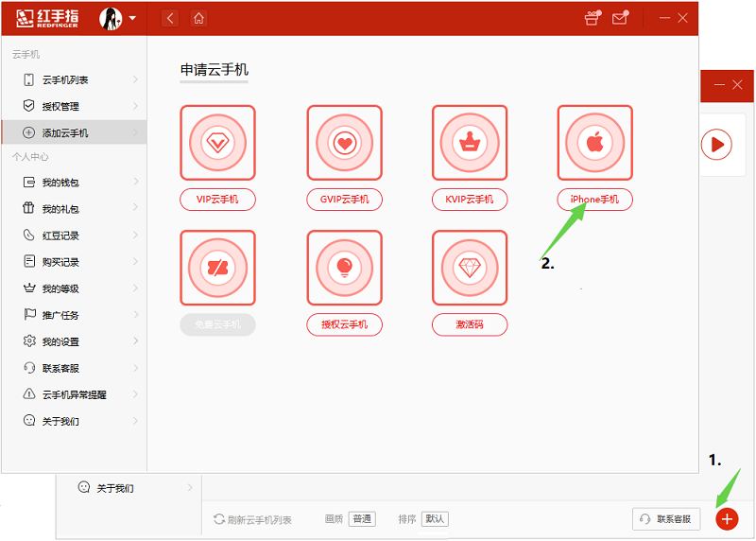Click the 激活码 button
This screenshot has width=756, height=541.
pos(470,324)
